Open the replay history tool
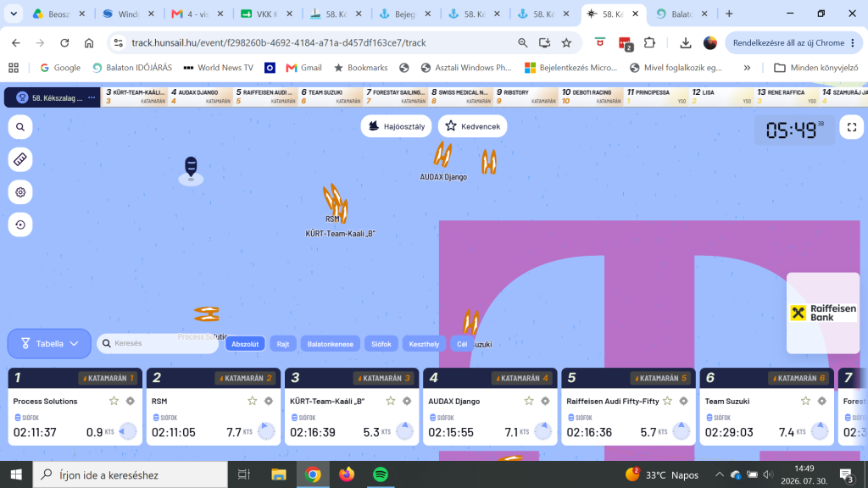The height and width of the screenshot is (488, 868). (x=20, y=225)
